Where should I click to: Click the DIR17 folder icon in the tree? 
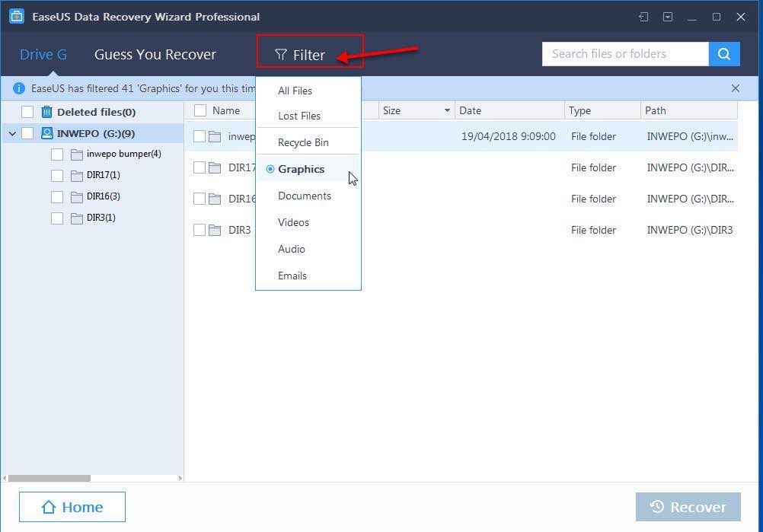[76, 176]
